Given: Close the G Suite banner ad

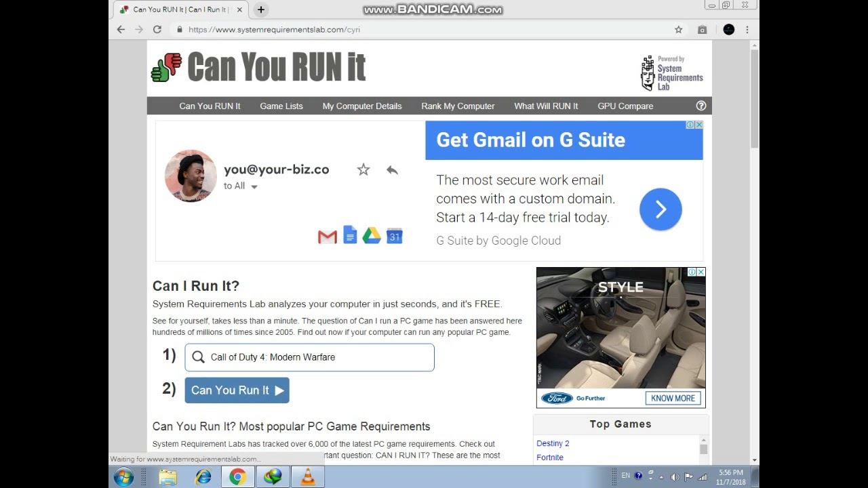Looking at the screenshot, I should coord(698,125).
